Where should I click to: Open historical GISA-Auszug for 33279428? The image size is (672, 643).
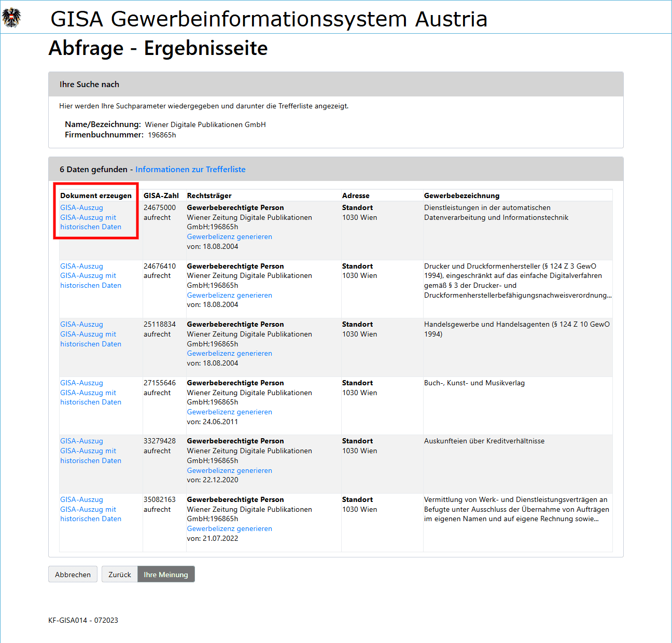click(x=91, y=456)
